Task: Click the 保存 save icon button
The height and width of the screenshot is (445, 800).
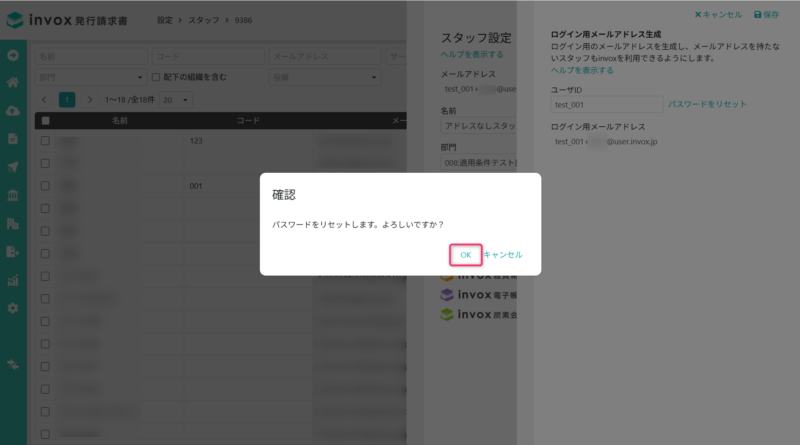Action: coord(766,15)
